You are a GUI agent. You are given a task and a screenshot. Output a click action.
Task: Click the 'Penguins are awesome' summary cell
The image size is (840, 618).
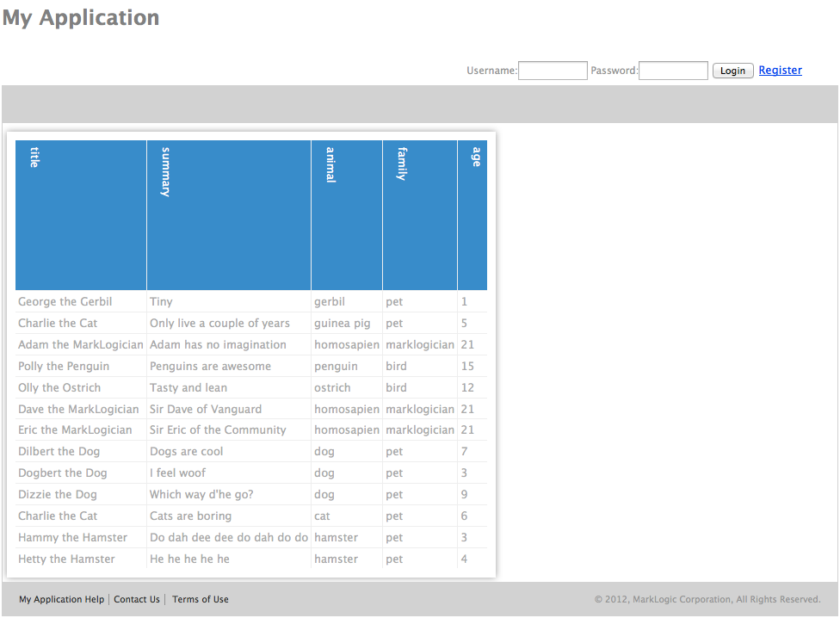coord(210,367)
